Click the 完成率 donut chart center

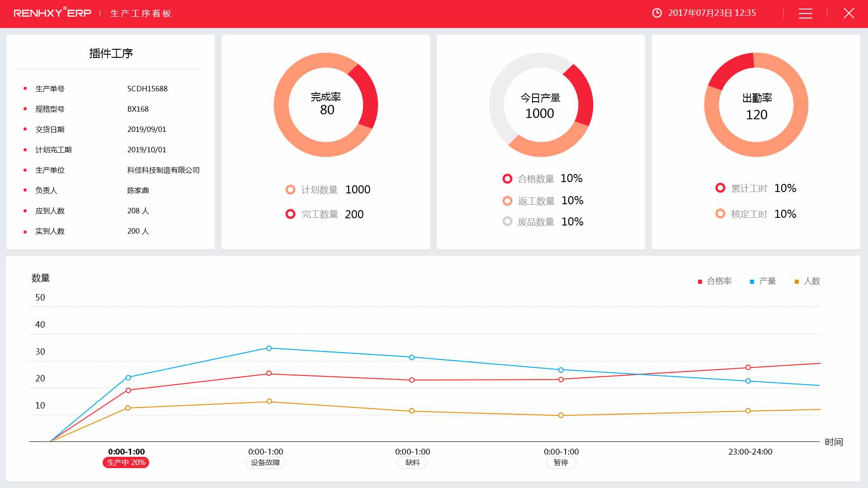pos(326,104)
